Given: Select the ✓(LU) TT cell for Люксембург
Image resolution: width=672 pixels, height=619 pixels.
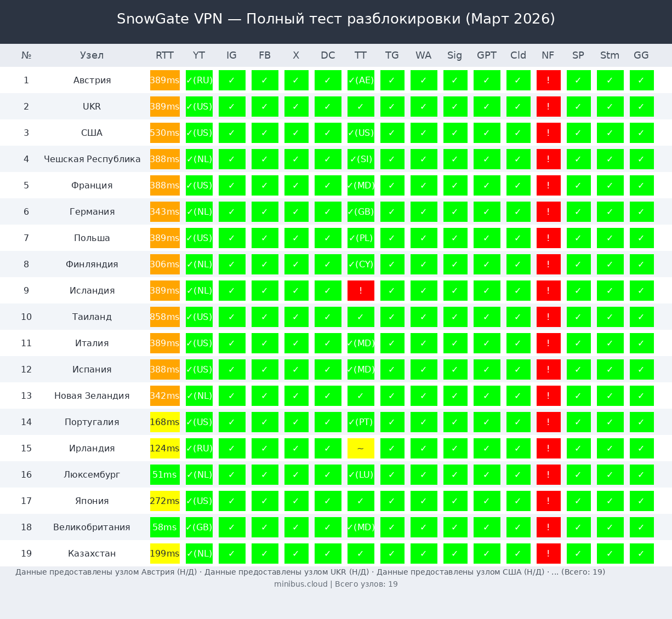Looking at the screenshot, I should (x=361, y=475).
